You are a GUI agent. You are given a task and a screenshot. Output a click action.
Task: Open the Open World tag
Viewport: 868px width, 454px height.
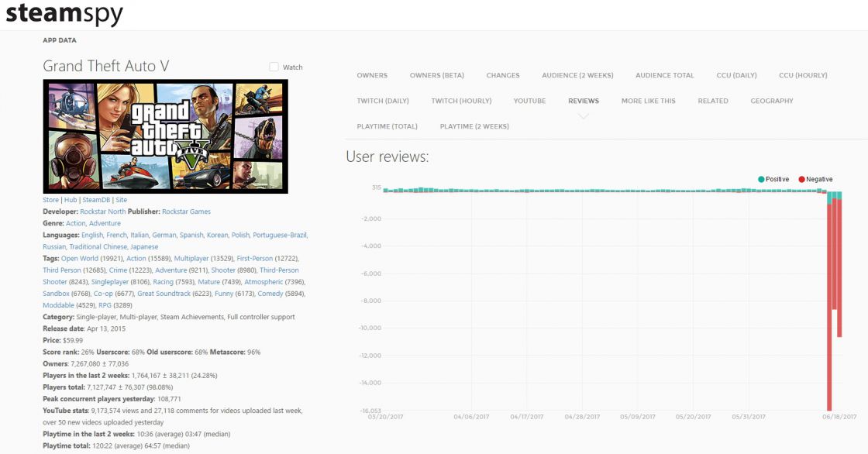click(80, 259)
